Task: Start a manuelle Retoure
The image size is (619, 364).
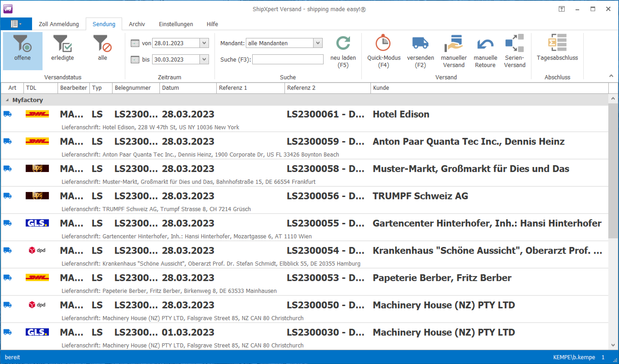Action: (485, 43)
